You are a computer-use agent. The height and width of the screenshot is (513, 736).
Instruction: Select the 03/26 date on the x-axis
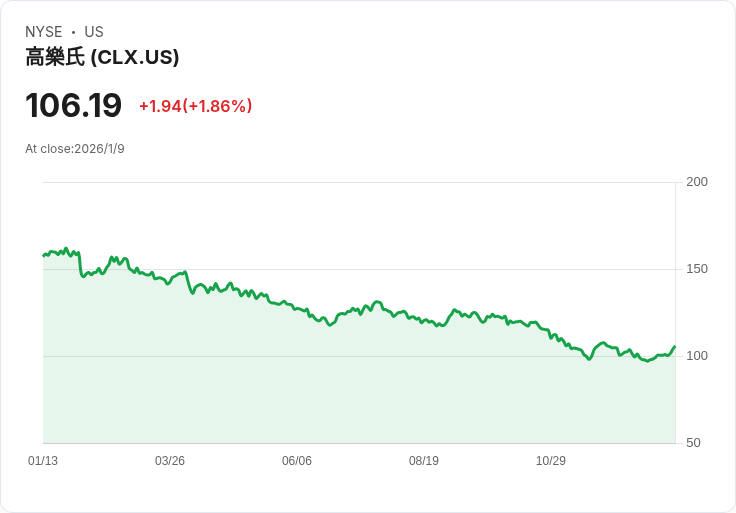pos(170,461)
